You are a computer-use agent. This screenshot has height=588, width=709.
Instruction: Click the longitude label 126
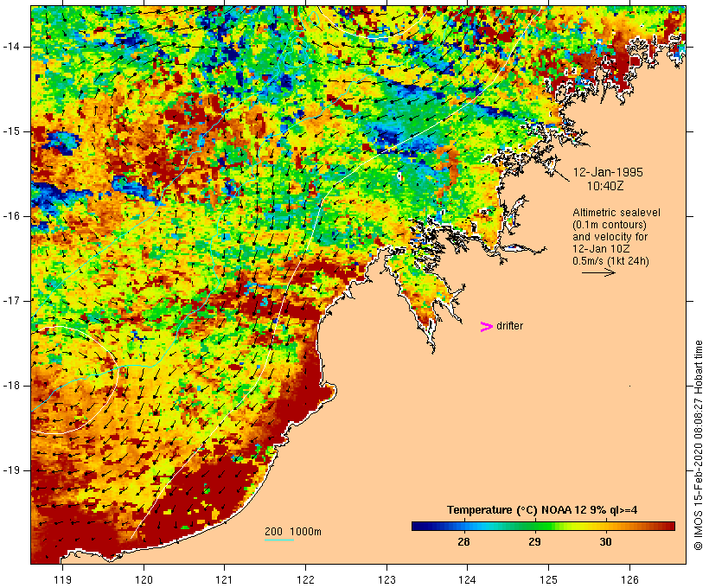(x=629, y=579)
